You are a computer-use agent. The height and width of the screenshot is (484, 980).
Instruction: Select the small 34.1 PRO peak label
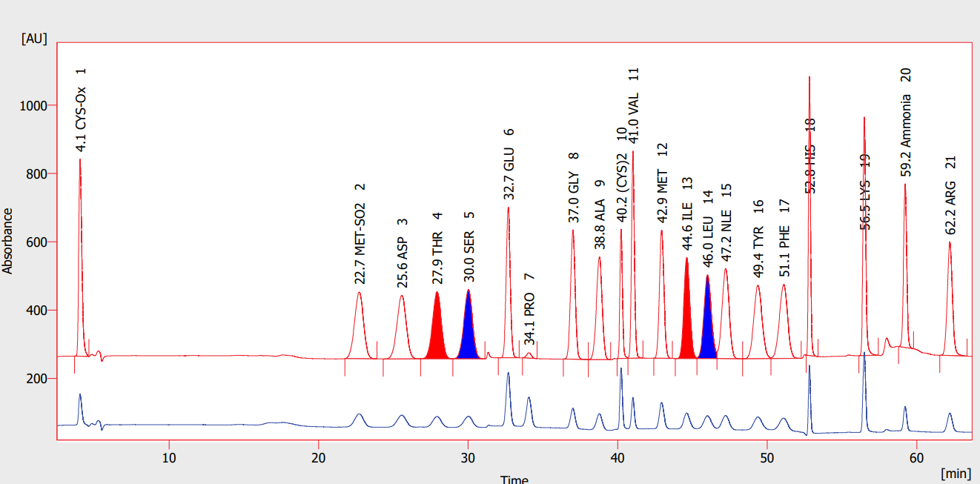(x=529, y=309)
